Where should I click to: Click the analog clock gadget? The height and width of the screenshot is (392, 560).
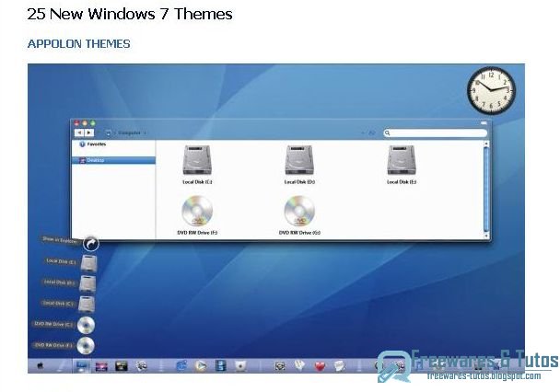(492, 90)
